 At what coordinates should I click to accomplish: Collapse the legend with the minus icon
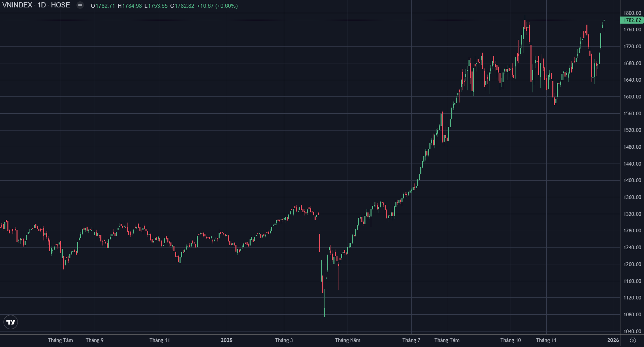tap(80, 5)
